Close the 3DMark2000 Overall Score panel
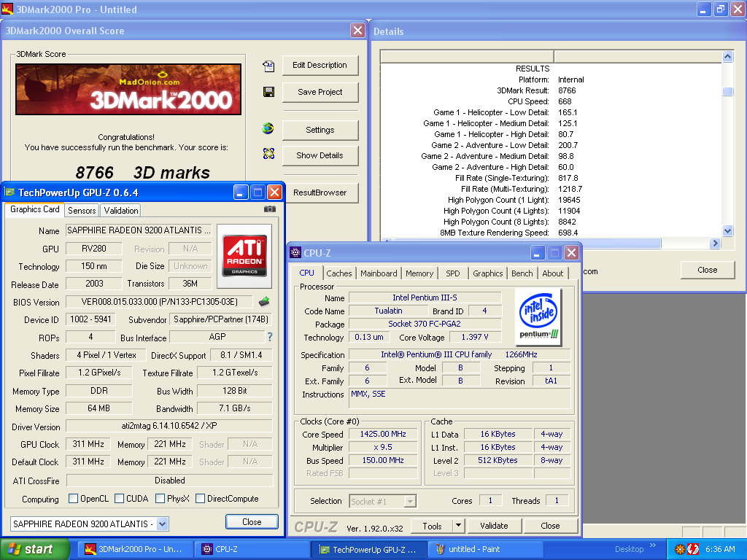 (x=357, y=31)
